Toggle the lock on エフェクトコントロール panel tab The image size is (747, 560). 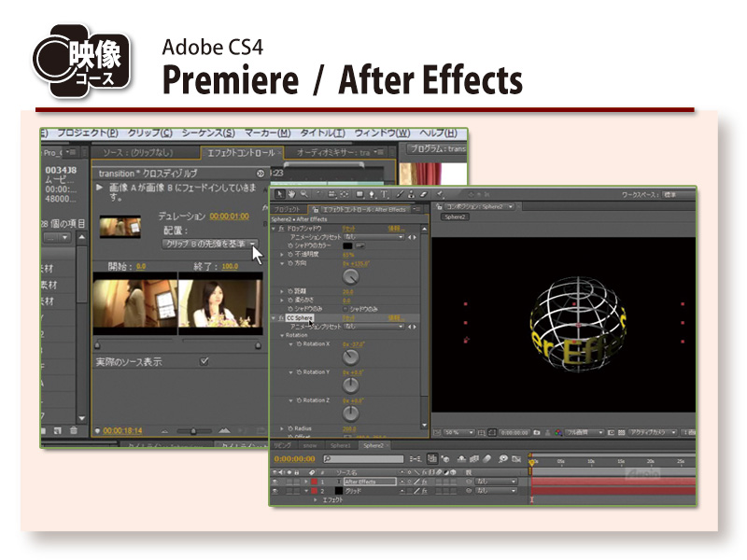click(315, 210)
